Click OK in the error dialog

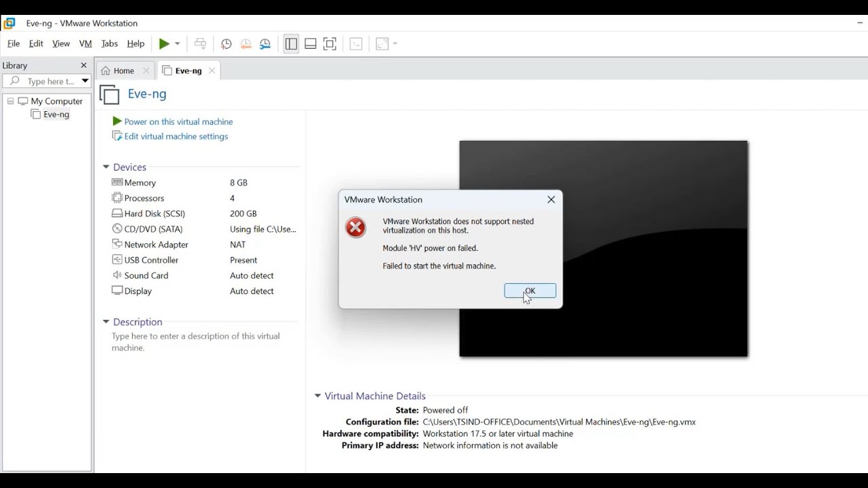click(530, 291)
